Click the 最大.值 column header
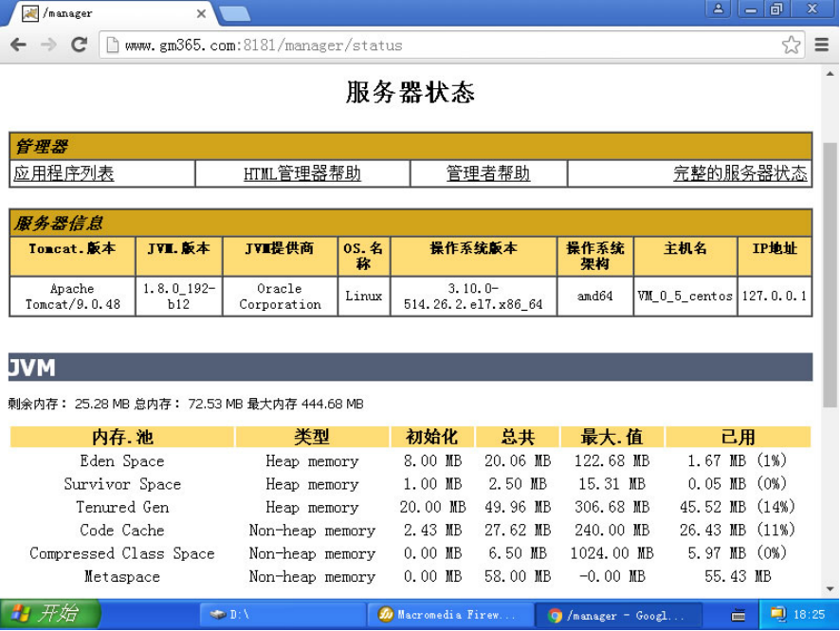The height and width of the screenshot is (631, 840). coord(612,438)
